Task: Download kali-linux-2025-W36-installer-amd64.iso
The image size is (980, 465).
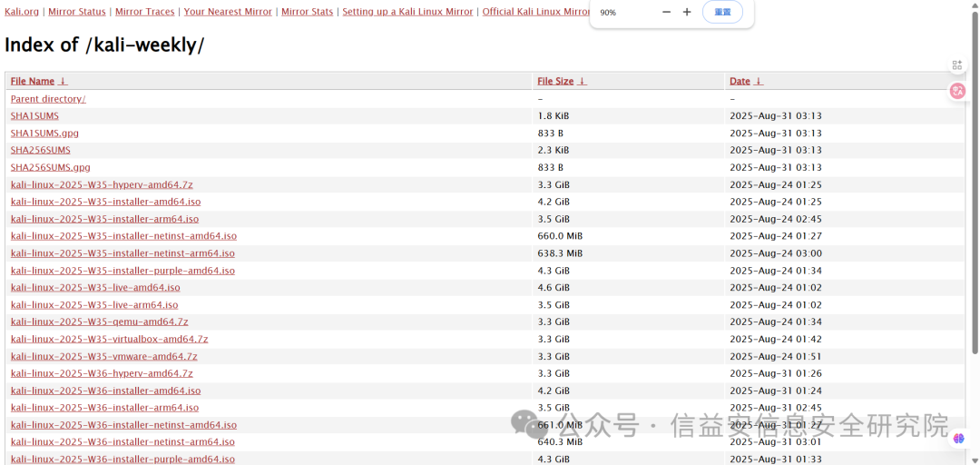Action: click(x=105, y=391)
